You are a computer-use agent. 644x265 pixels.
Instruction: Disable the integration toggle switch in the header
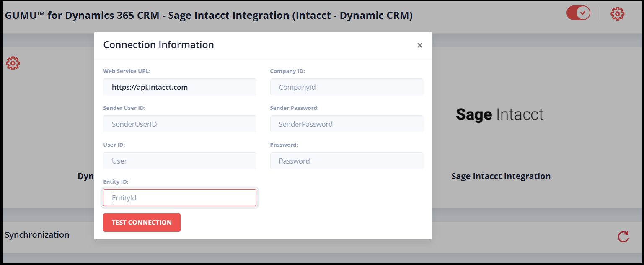click(x=578, y=13)
